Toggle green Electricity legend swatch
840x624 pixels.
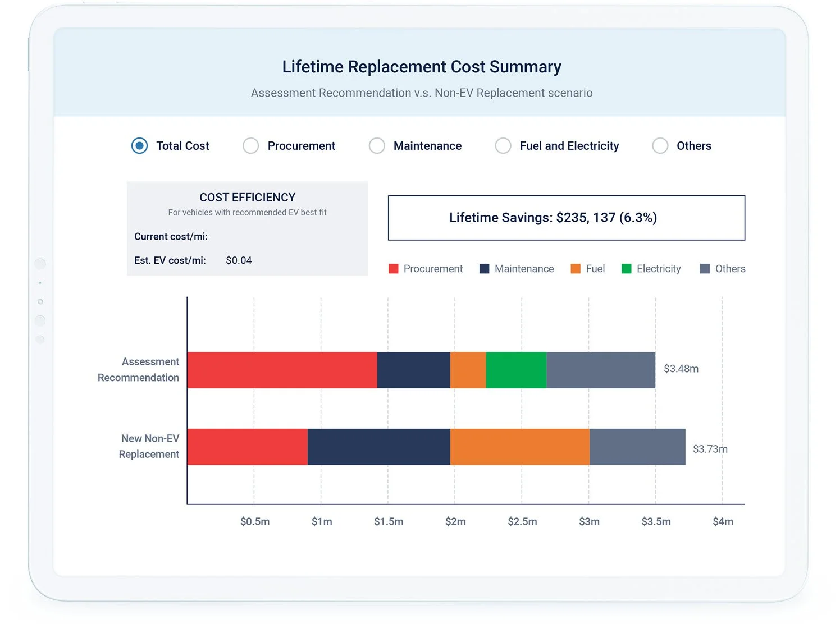pyautogui.click(x=627, y=269)
